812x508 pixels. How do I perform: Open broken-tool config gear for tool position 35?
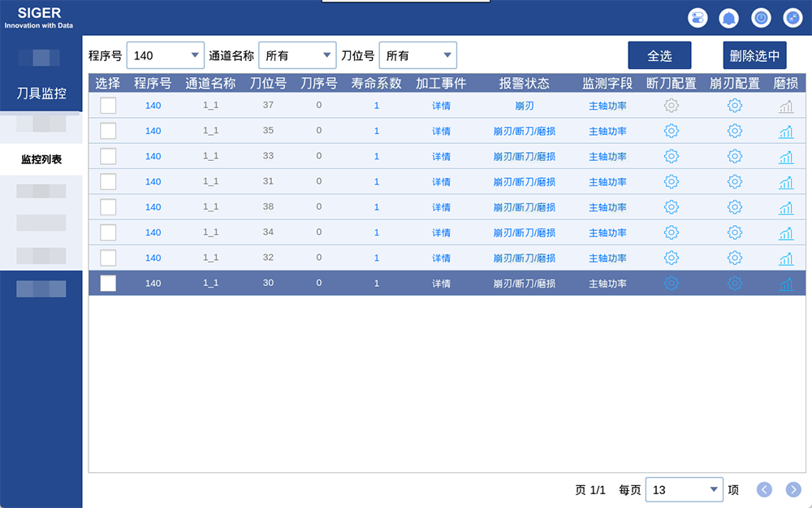point(672,131)
